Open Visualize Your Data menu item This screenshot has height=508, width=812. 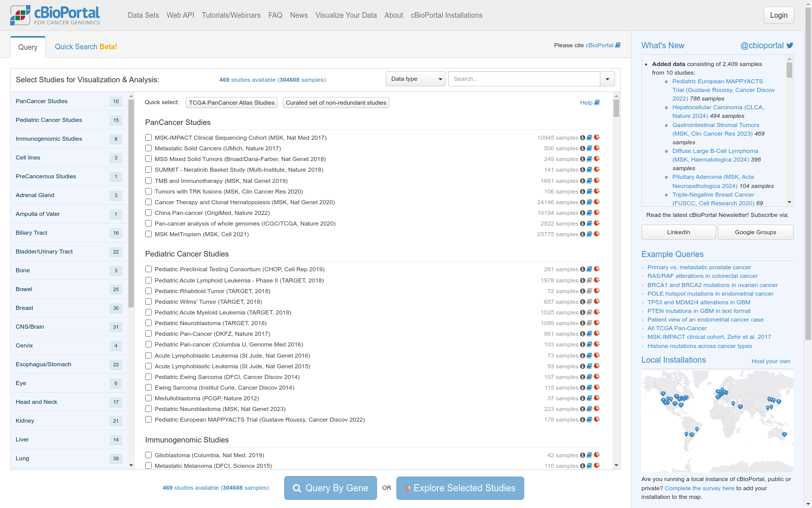[346, 15]
